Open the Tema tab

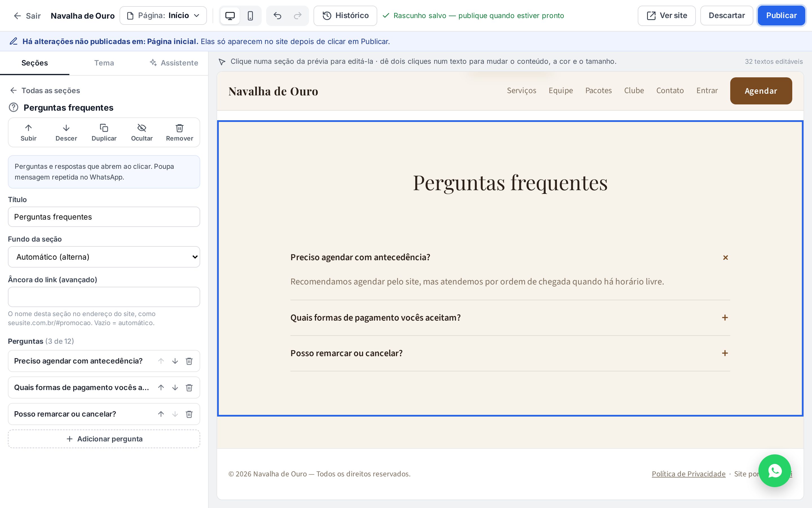pyautogui.click(x=104, y=63)
